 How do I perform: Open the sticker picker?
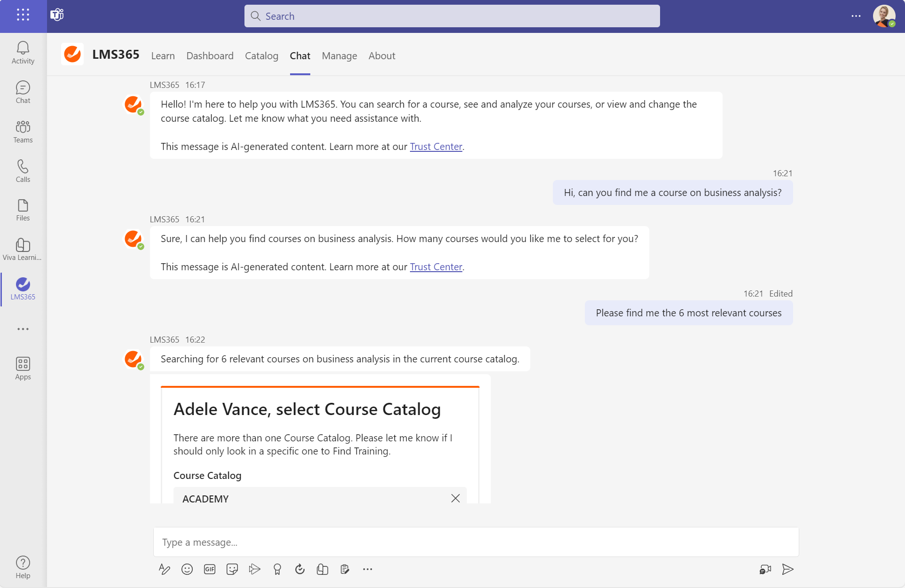[x=232, y=570]
